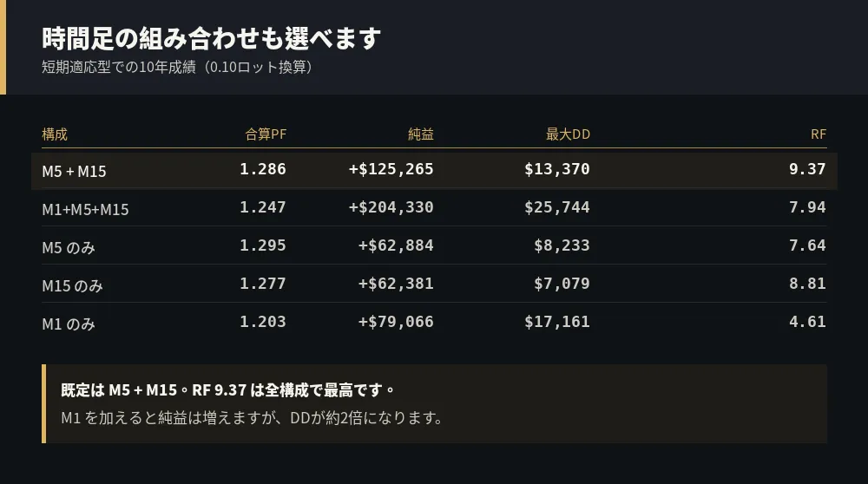Click the +$125,265 net profit value

click(391, 169)
